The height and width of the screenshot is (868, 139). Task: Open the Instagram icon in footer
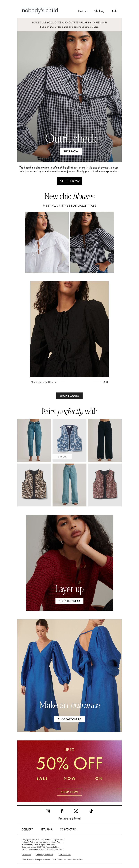(48, 811)
